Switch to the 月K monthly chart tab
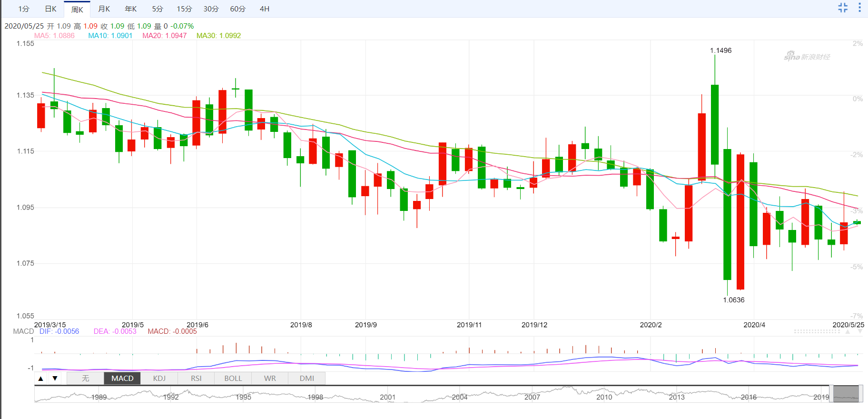The width and height of the screenshot is (868, 419). pos(104,9)
